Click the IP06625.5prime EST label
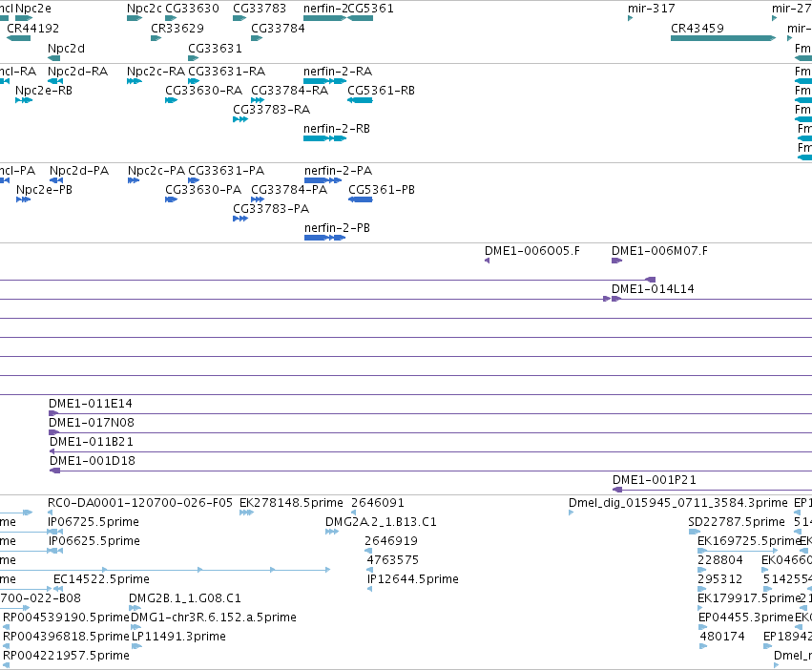This screenshot has width=812, height=670. pos(94,541)
